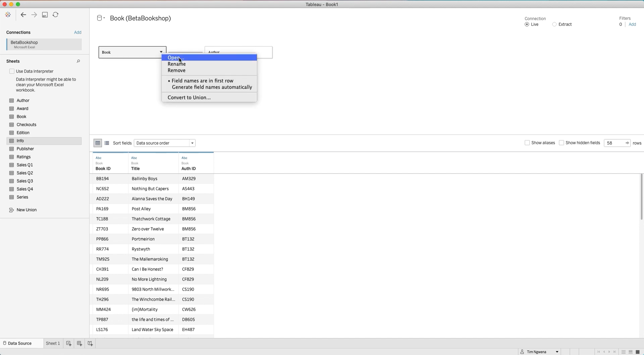Select the Edition sheet
Viewport: 644px width, 355px height.
(x=44, y=133)
